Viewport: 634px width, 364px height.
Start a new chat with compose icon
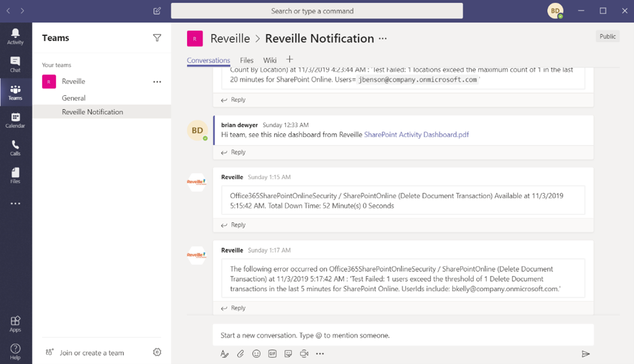(157, 11)
